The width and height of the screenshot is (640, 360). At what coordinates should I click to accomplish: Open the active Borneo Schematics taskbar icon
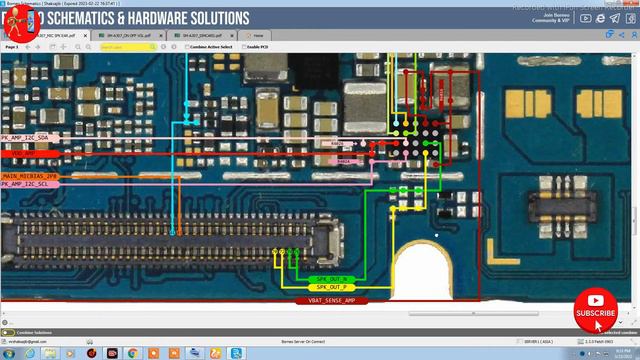236,353
